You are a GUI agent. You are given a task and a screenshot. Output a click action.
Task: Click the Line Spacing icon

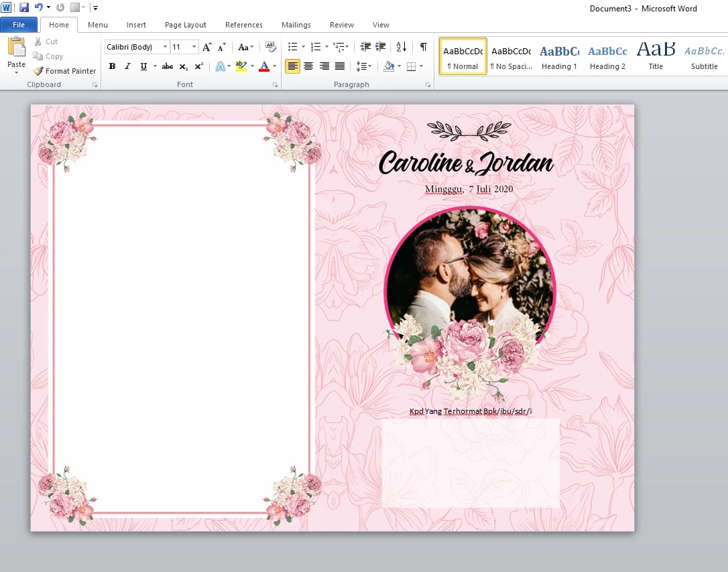(362, 66)
